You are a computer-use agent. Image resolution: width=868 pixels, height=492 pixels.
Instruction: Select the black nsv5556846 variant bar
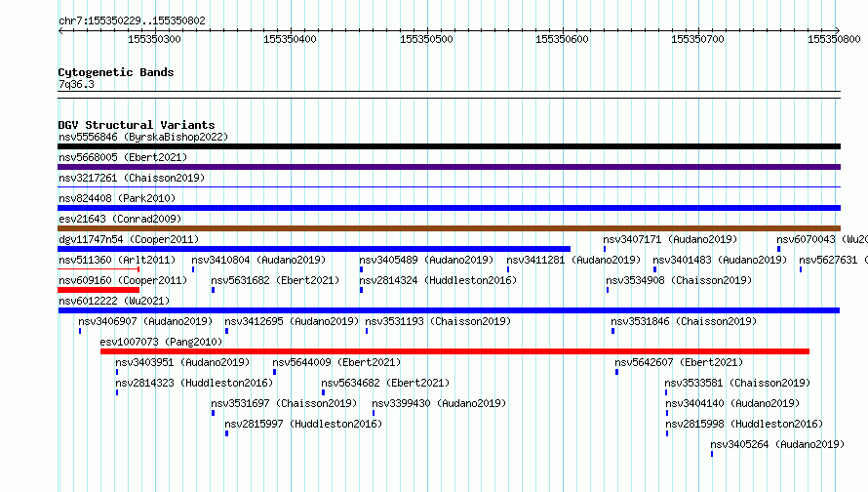449,146
